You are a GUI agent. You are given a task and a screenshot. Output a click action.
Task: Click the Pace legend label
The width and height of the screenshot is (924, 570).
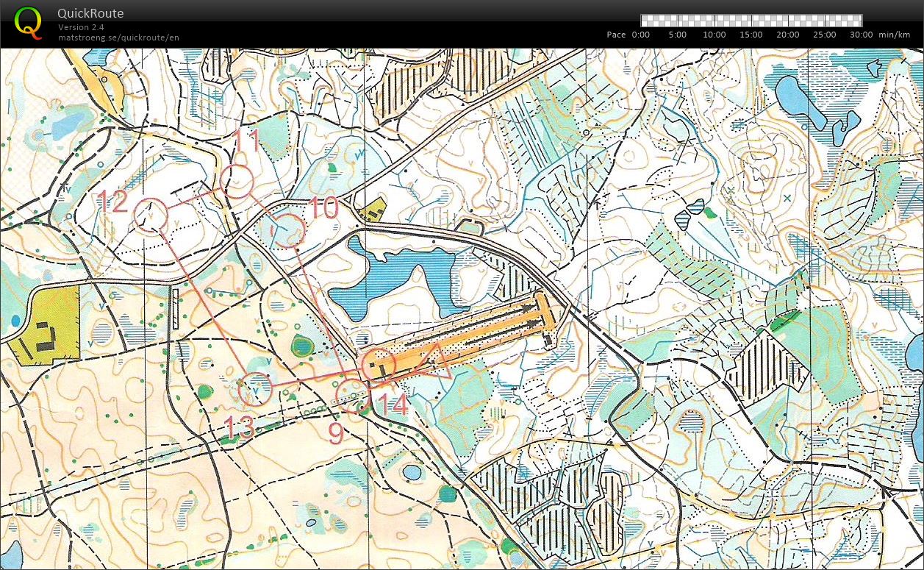(x=617, y=35)
